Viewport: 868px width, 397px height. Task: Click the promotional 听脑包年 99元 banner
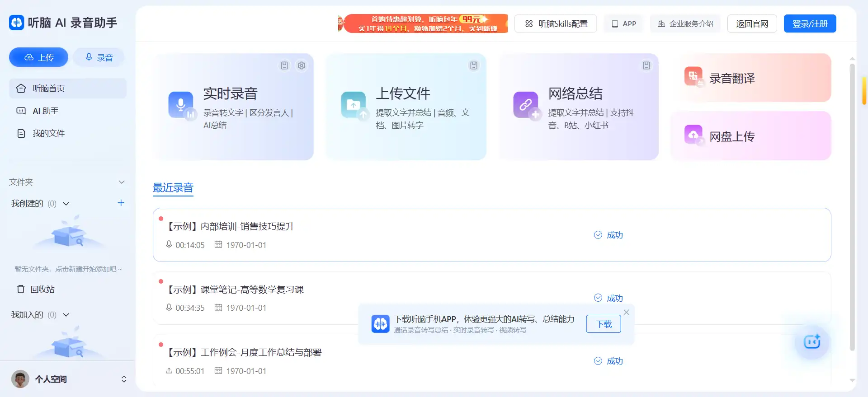(423, 23)
